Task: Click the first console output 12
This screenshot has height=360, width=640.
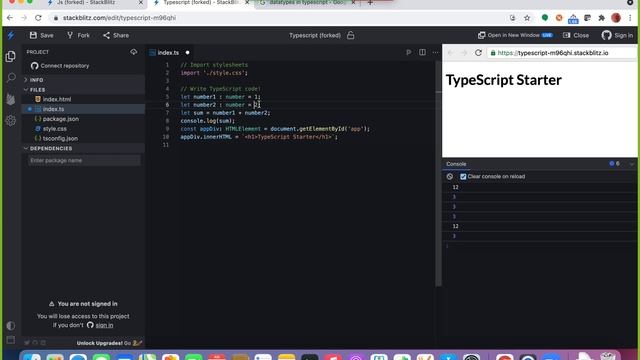Action: pos(456,187)
